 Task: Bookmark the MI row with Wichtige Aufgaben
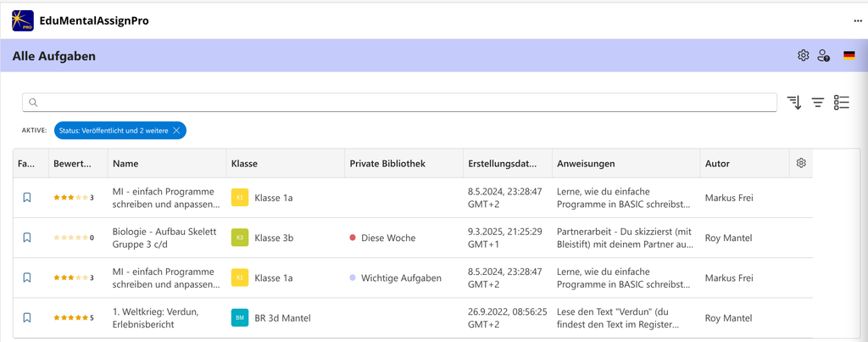click(26, 278)
